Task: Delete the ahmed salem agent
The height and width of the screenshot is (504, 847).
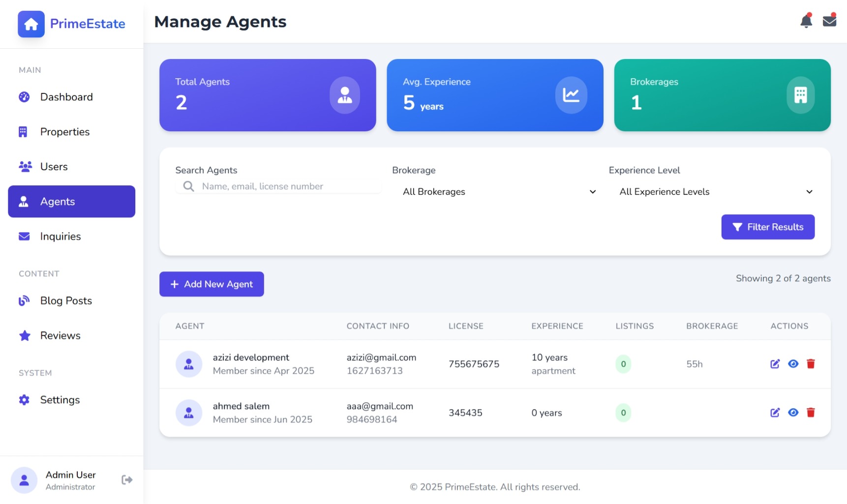Action: 811,413
